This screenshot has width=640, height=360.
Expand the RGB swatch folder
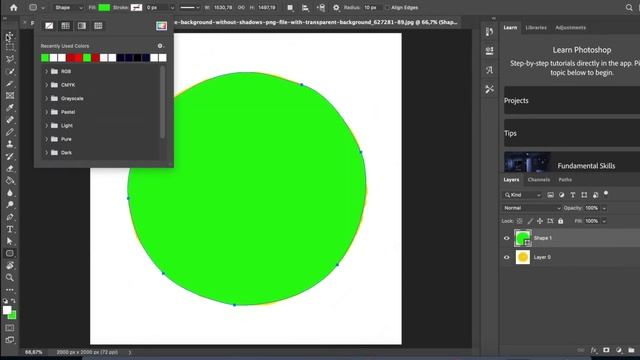tap(46, 71)
